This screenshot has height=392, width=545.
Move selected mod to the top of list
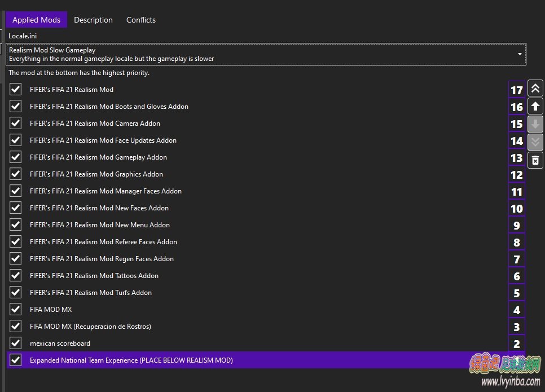click(x=535, y=89)
